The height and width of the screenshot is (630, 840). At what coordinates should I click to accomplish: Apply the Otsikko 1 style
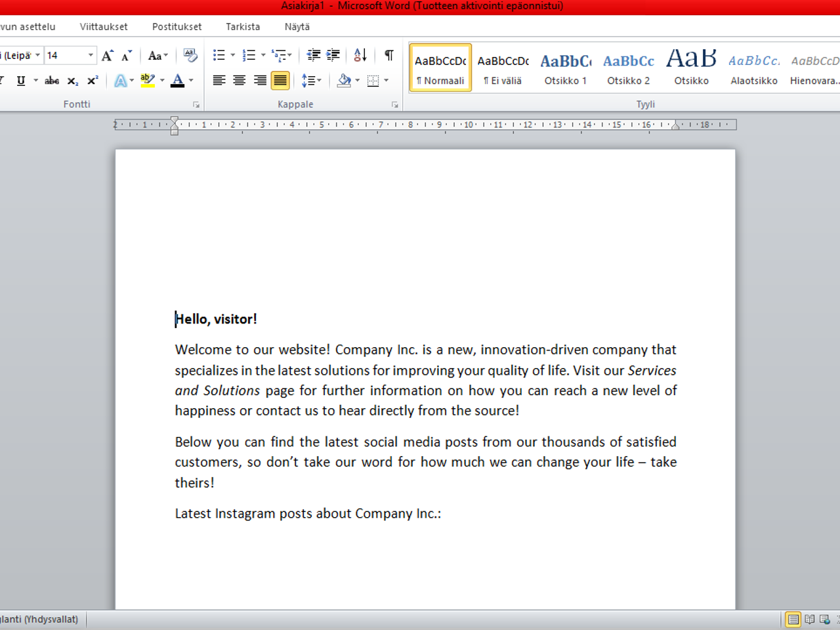pyautogui.click(x=566, y=68)
